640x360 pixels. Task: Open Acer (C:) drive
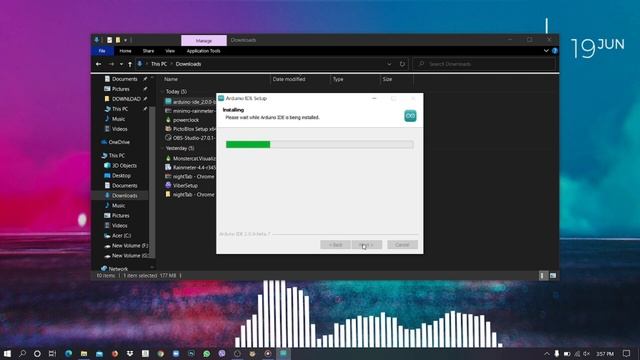pyautogui.click(x=121, y=236)
